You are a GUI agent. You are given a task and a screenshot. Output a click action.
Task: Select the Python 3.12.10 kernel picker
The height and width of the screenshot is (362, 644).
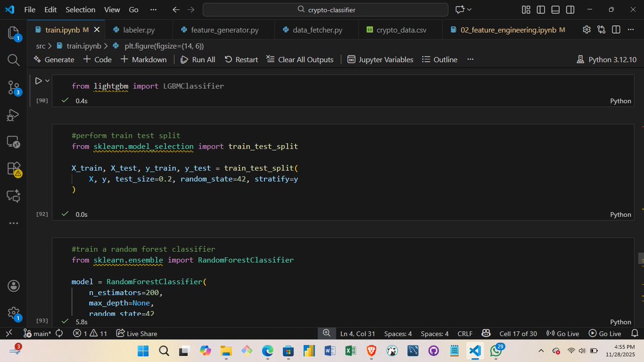tap(606, 60)
